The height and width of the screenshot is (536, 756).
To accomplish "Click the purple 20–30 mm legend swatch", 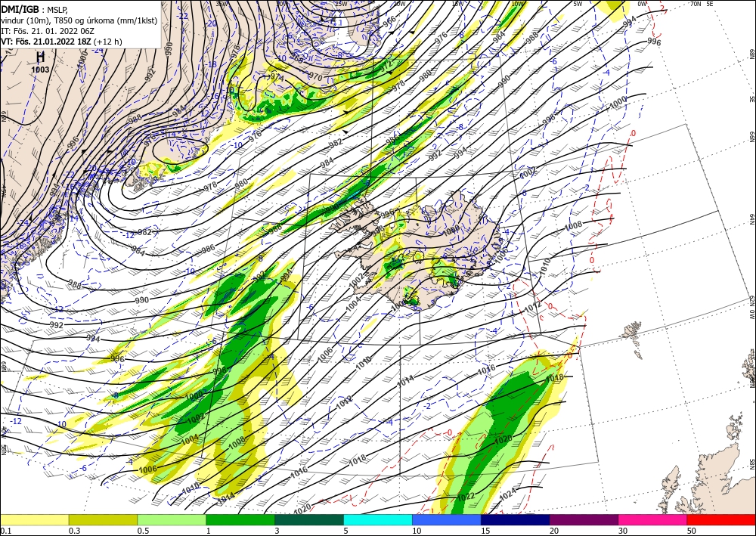I will click(584, 519).
